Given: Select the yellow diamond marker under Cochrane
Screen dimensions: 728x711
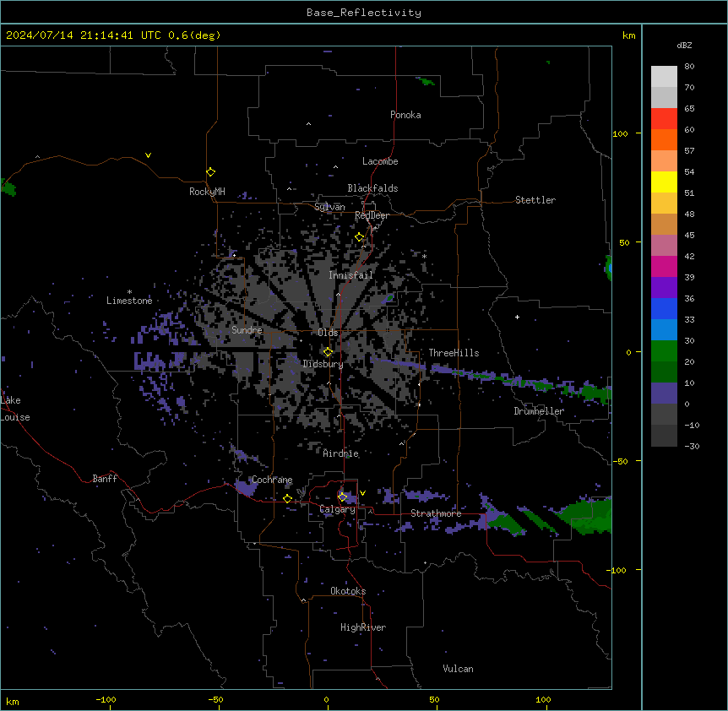Looking at the screenshot, I should point(287,499).
